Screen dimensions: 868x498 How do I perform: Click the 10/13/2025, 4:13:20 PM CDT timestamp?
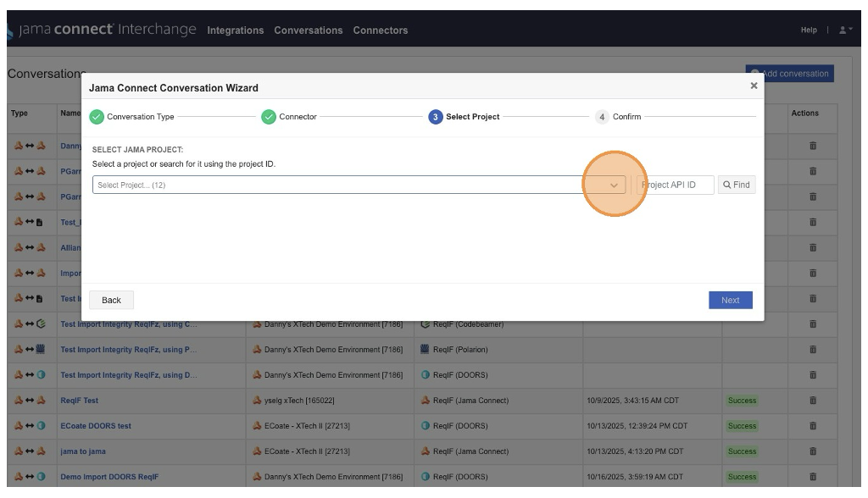[x=635, y=451]
